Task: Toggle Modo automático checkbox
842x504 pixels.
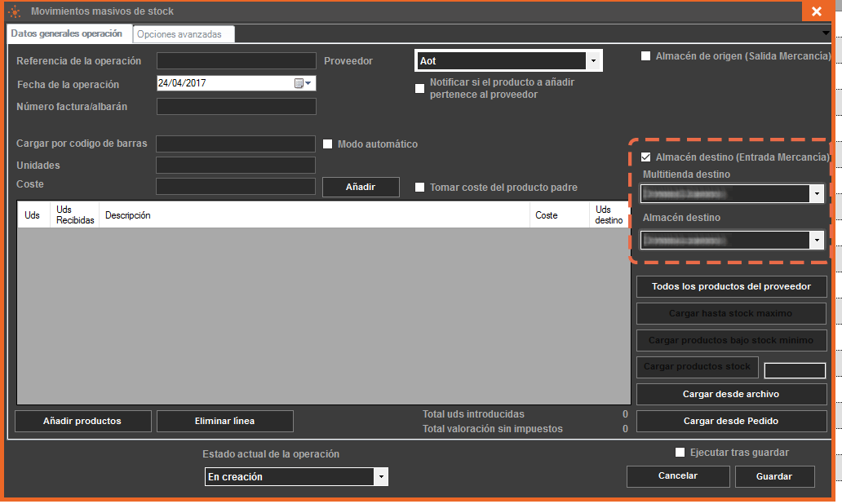Action: 328,144
